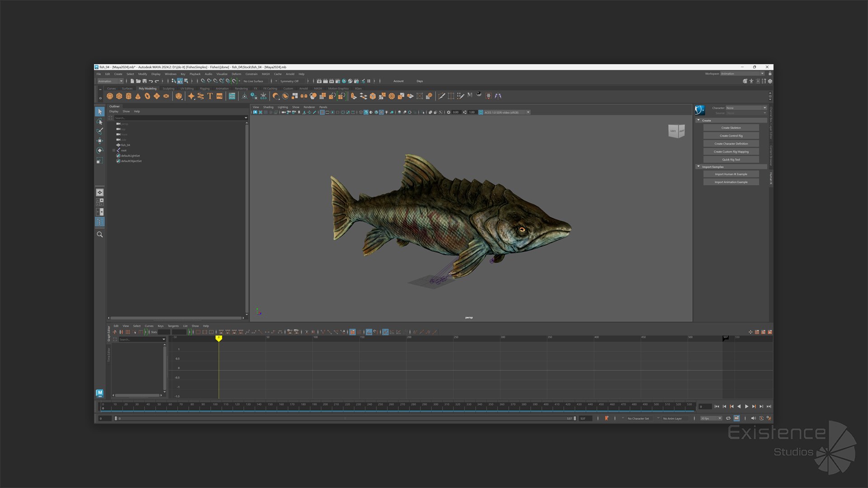
Task: Activate the Lasso select tool
Action: click(100, 122)
